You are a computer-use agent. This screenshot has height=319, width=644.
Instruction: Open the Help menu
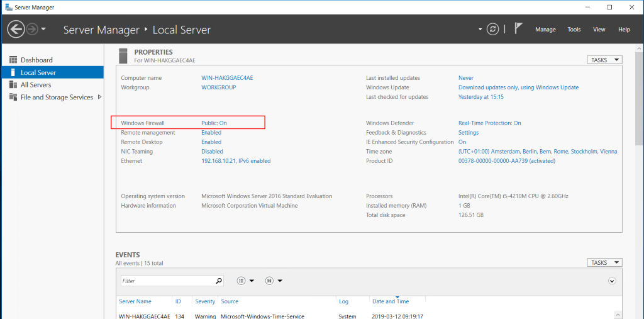(x=624, y=30)
